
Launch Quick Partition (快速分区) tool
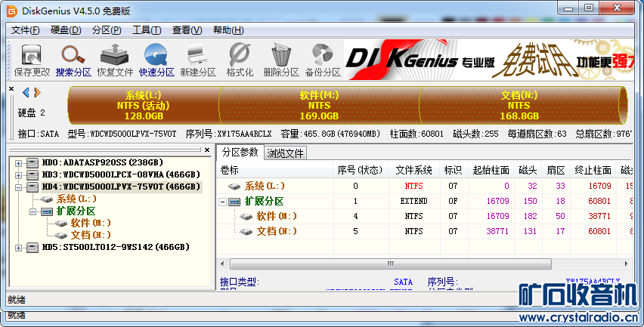(x=156, y=60)
